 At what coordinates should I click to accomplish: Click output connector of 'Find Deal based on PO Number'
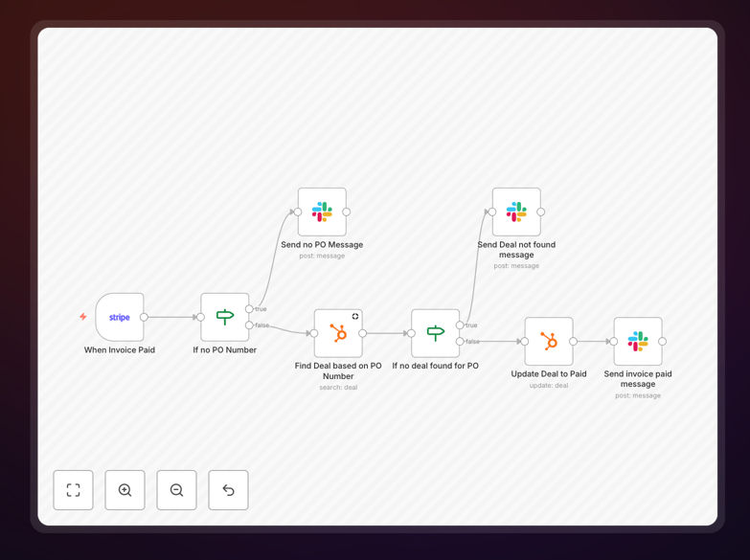[363, 333]
